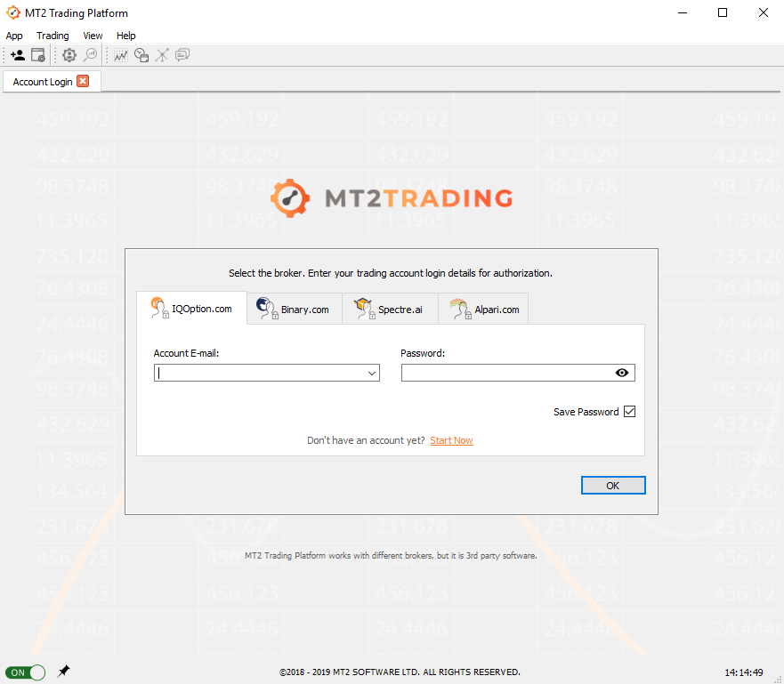Minimize the MT2 Trading Platform window
The height and width of the screenshot is (684, 784).
pyautogui.click(x=683, y=13)
